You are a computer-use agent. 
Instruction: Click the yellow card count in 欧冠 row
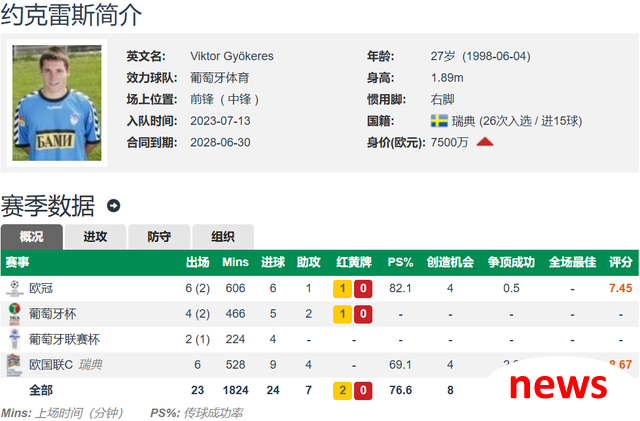click(x=342, y=289)
